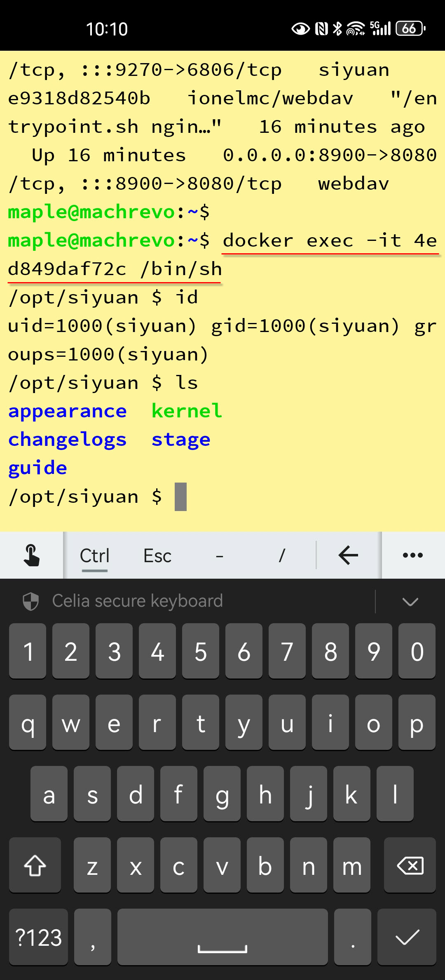
Task: Tap the letter s key
Action: click(x=92, y=794)
